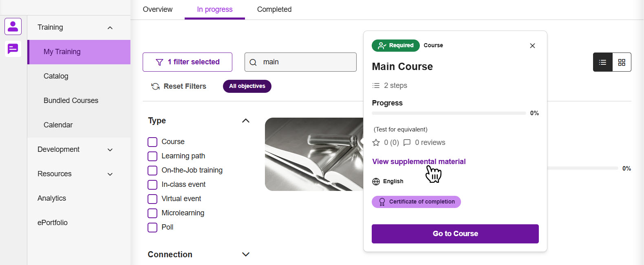Collapse the Training menu section
Viewport: 644px width, 265px height.
(110, 28)
